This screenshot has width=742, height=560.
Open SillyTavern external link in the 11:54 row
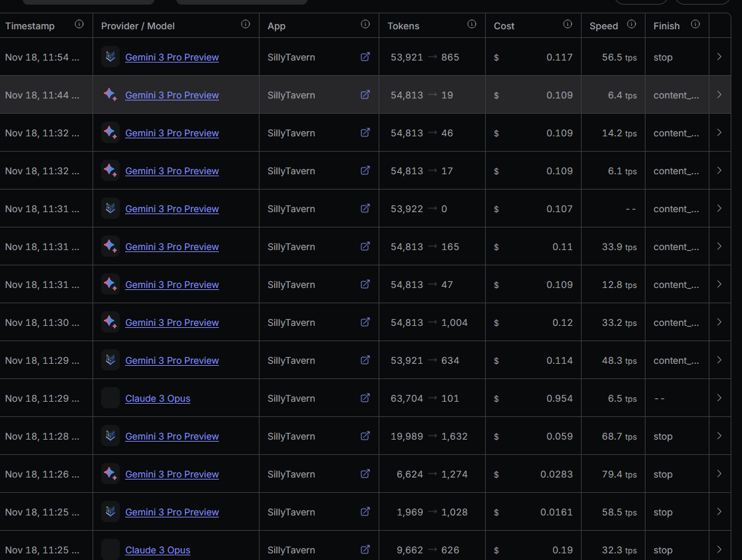[365, 57]
